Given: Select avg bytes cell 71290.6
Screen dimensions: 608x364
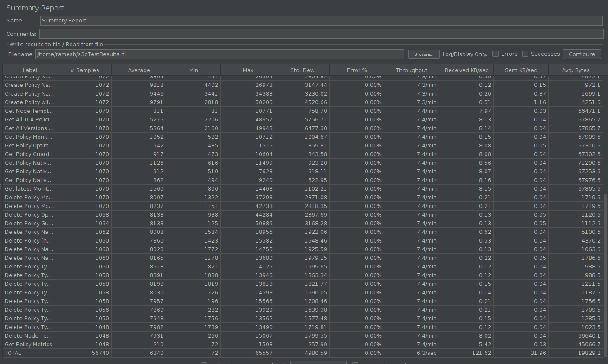Looking at the screenshot, I should click(589, 163).
